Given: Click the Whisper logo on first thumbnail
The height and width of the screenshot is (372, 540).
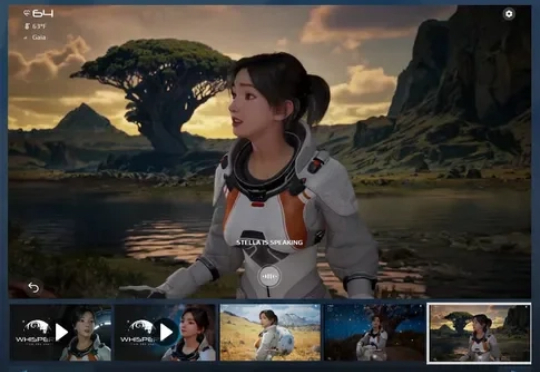Looking at the screenshot, I should pyautogui.click(x=34, y=332).
